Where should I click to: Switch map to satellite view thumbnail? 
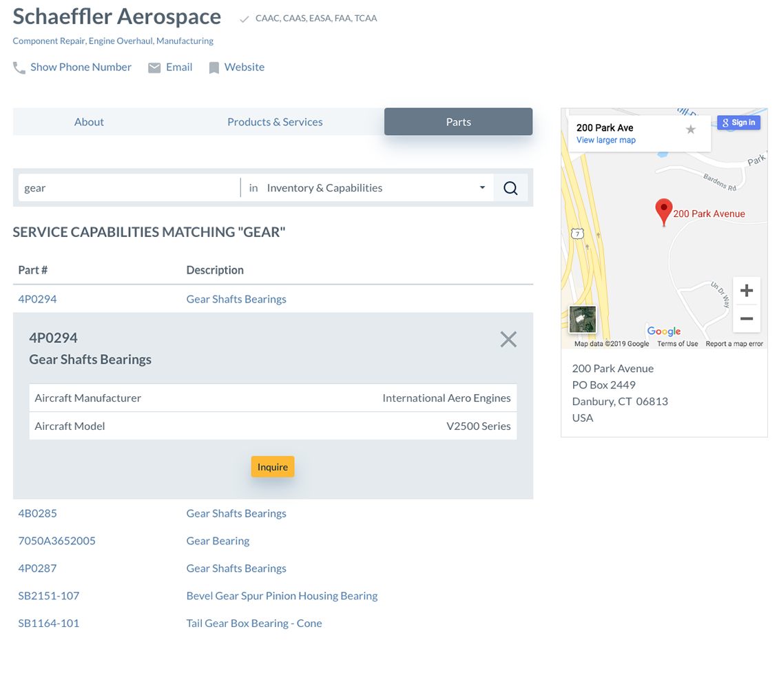pyautogui.click(x=583, y=320)
